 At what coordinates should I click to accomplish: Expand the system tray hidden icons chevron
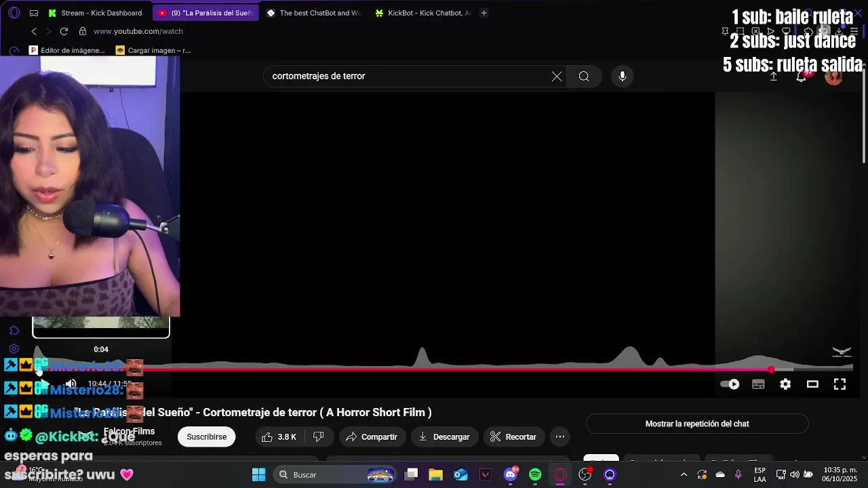pos(684,474)
